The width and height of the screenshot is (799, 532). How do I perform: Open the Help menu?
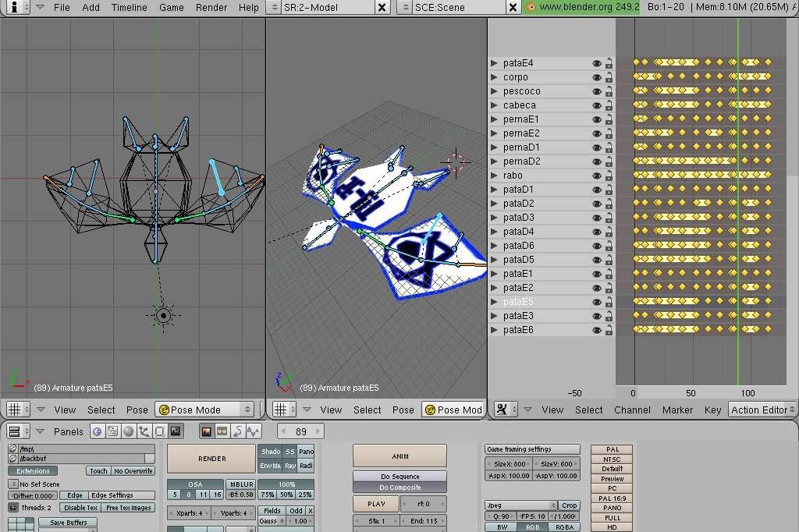249,7
